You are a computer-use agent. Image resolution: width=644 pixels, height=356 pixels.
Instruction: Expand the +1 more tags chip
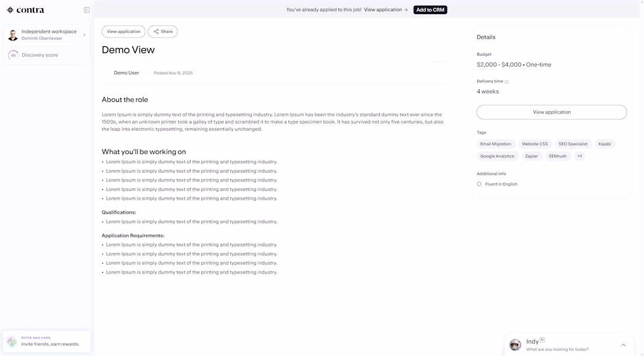click(x=579, y=156)
